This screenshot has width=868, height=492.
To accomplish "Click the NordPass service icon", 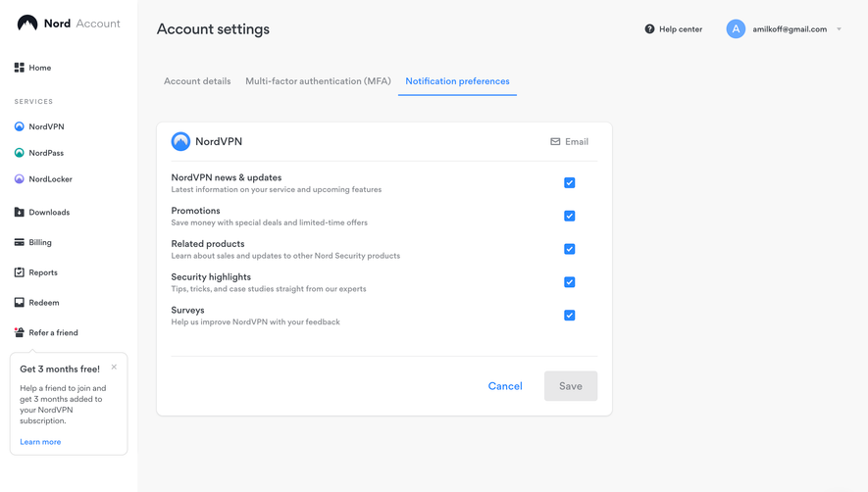I will [20, 153].
